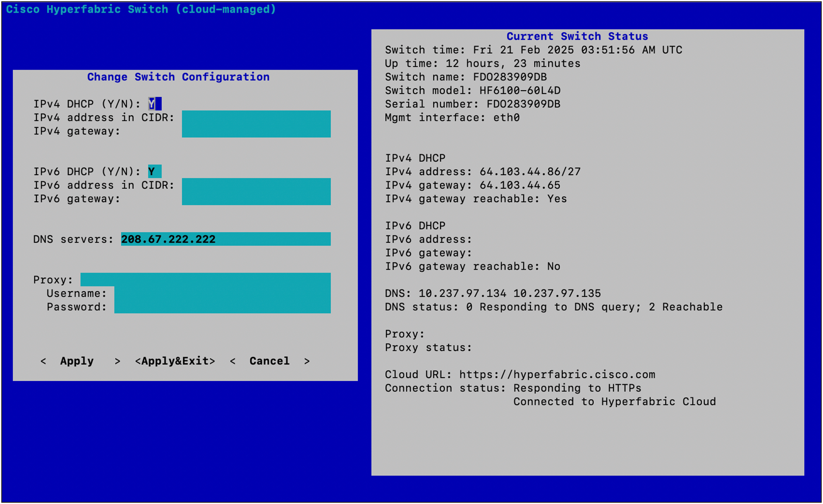Click the 'Current Switch Status' heading
The width and height of the screenshot is (823, 504).
577,36
